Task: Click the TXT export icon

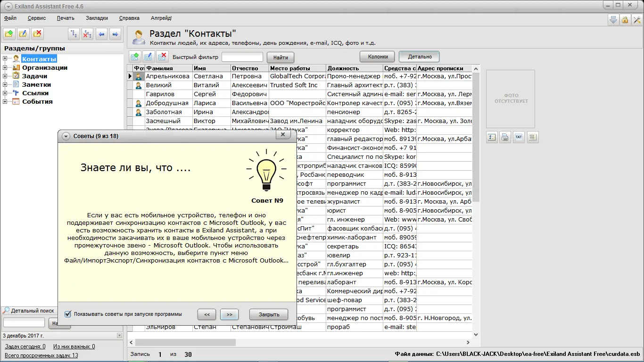Action: 519,137
